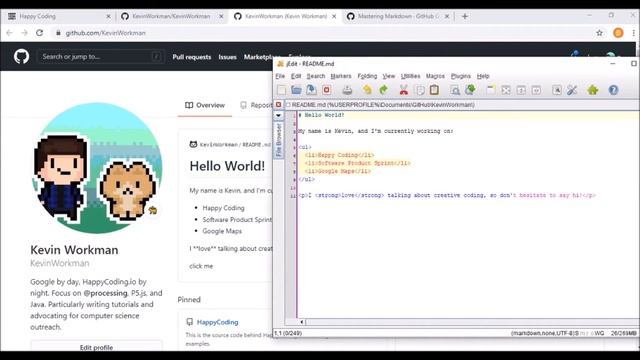Click the GitHub octocat logo
This screenshot has height=360, width=640.
pos(21,56)
